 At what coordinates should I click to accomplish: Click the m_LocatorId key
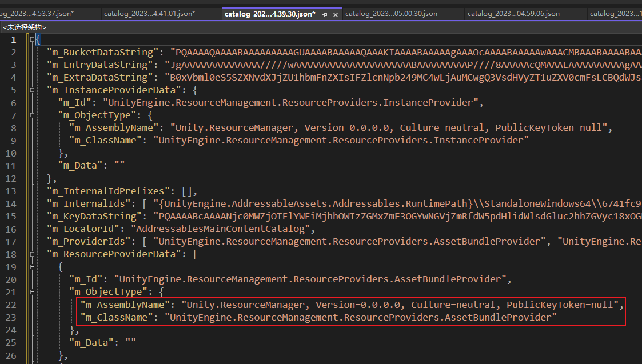(83, 229)
